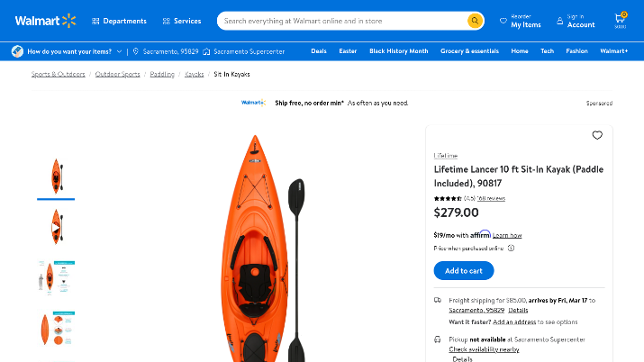Click the heart wishlist icon
Screen dimensions: 644x362
tap(597, 135)
